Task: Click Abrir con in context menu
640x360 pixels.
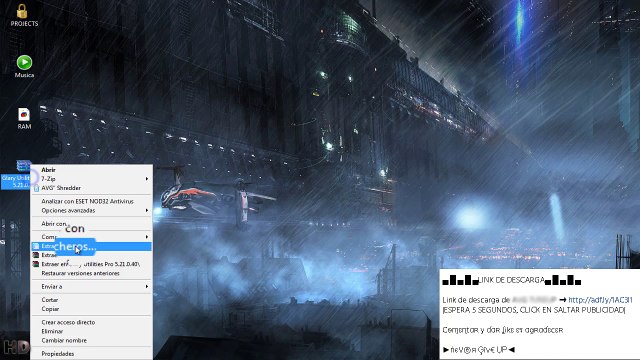Action: tap(54, 224)
